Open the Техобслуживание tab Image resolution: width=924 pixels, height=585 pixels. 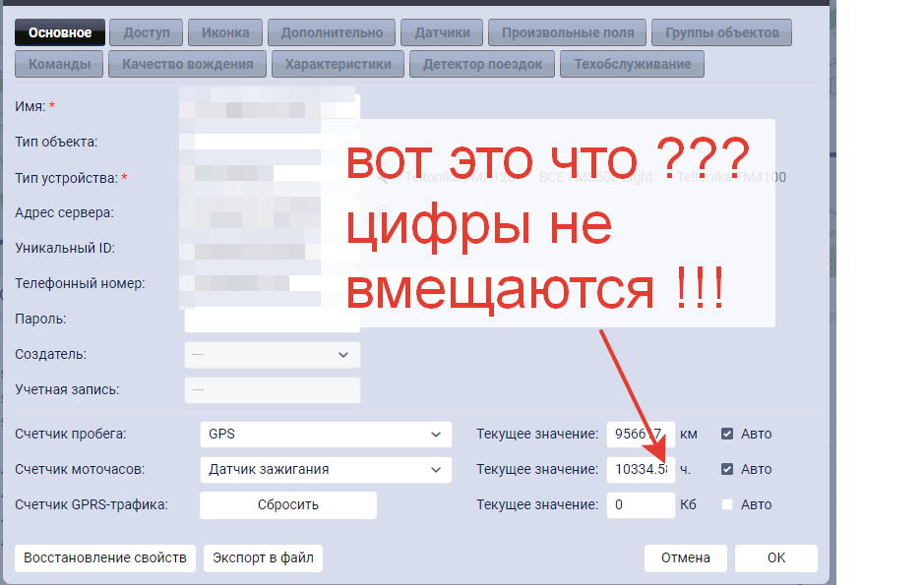[632, 64]
